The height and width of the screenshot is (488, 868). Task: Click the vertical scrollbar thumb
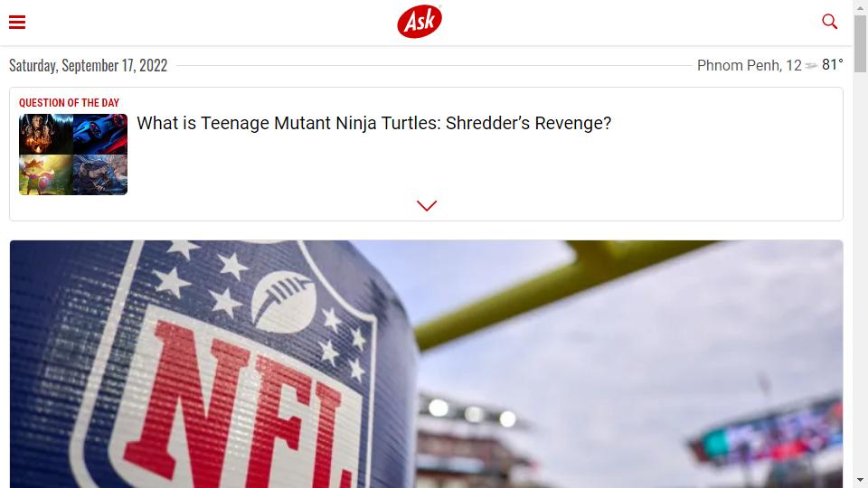[x=860, y=43]
